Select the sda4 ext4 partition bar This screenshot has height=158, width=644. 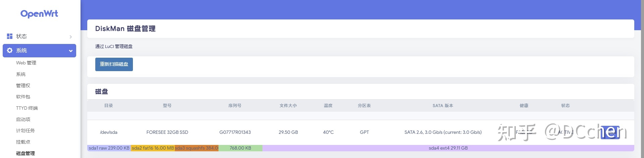coord(448,148)
